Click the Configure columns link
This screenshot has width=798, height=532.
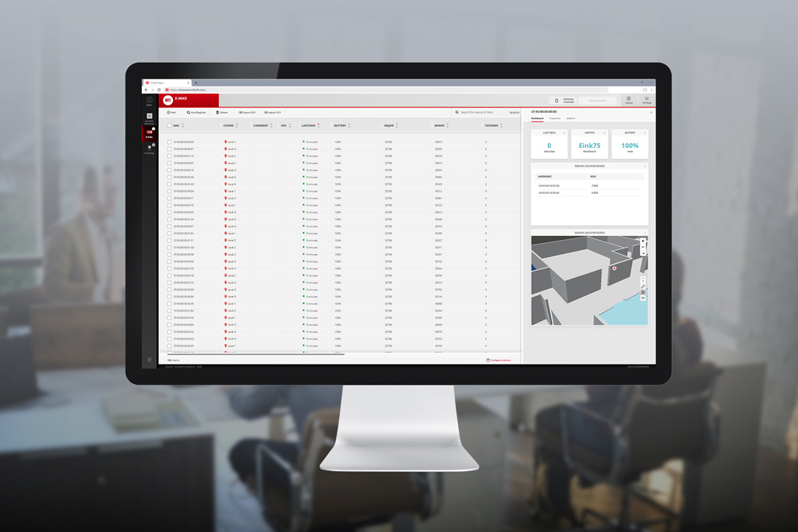click(499, 361)
